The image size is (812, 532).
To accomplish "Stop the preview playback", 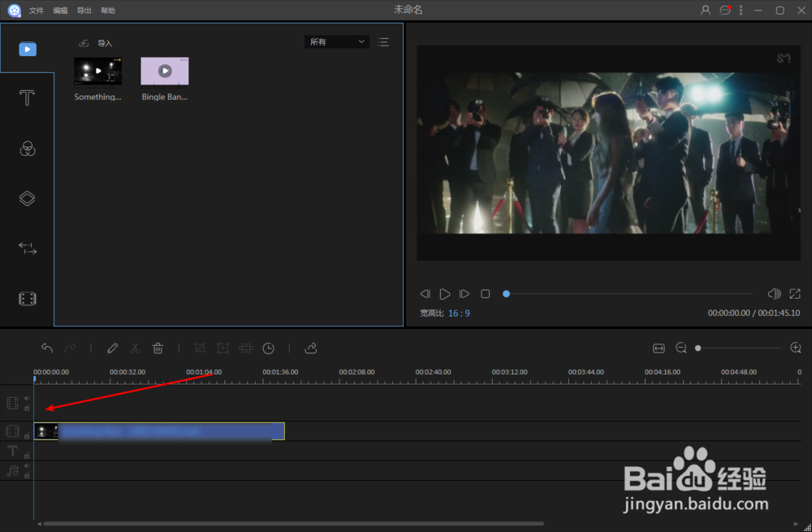I will pos(486,294).
